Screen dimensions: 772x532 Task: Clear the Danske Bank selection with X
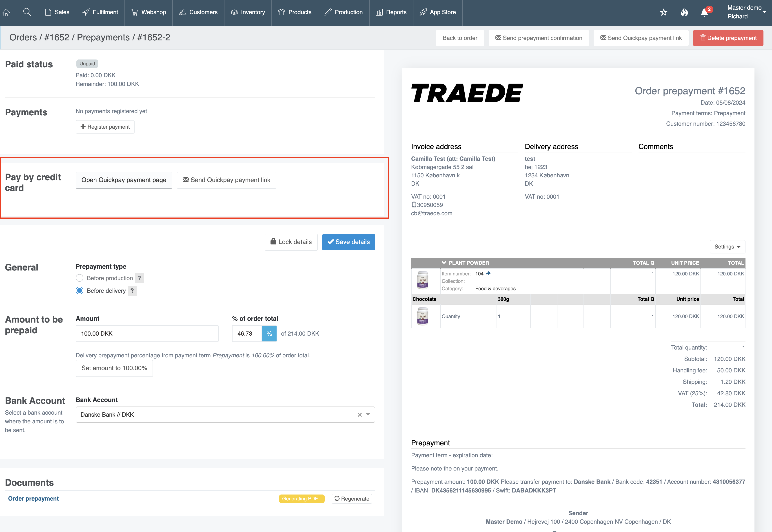click(x=360, y=415)
